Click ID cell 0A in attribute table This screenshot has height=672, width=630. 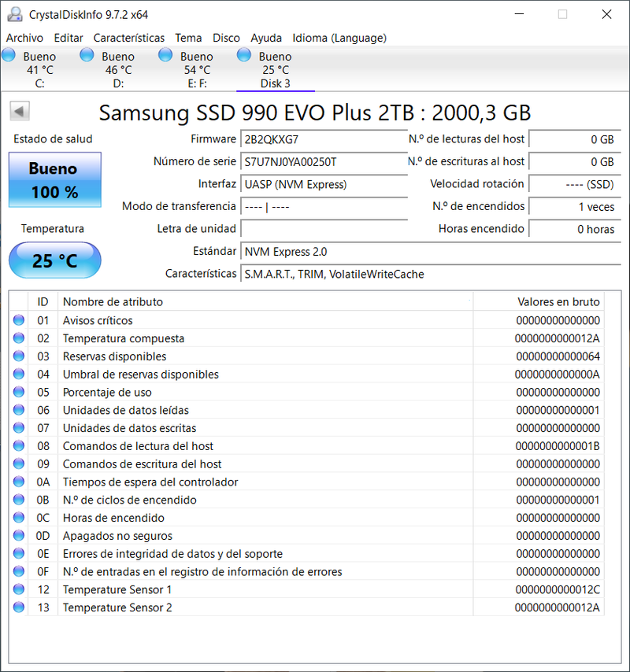43,482
